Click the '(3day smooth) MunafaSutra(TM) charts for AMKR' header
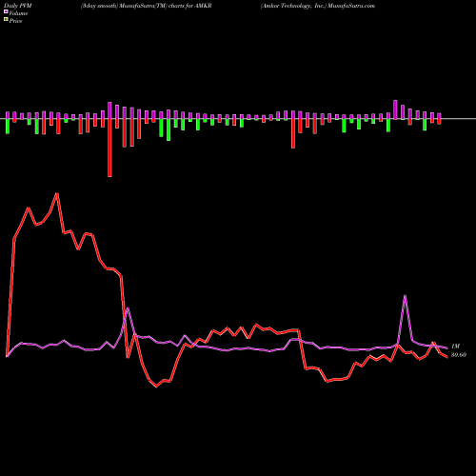 146,6
